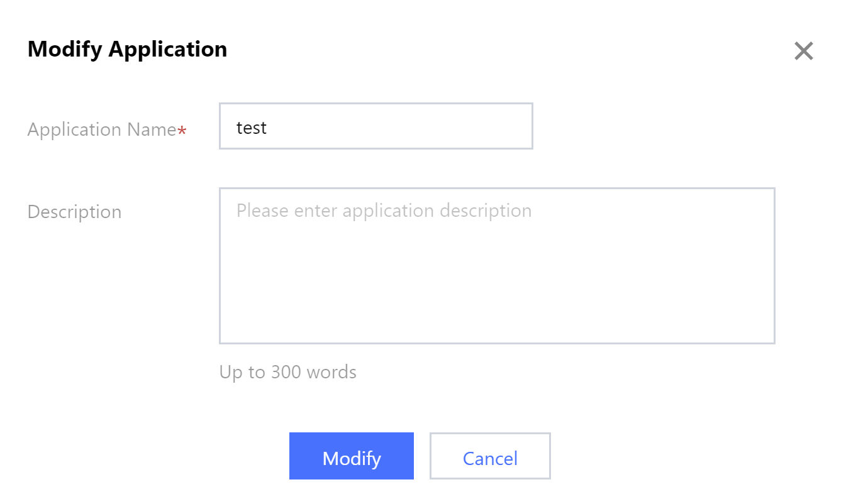Viewport: 846px width, 504px height.
Task: Click the empty area of description box
Action: coord(496,283)
